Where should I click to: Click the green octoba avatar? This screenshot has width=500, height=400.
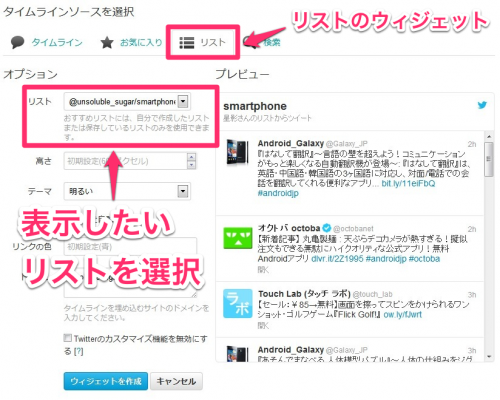[238, 238]
